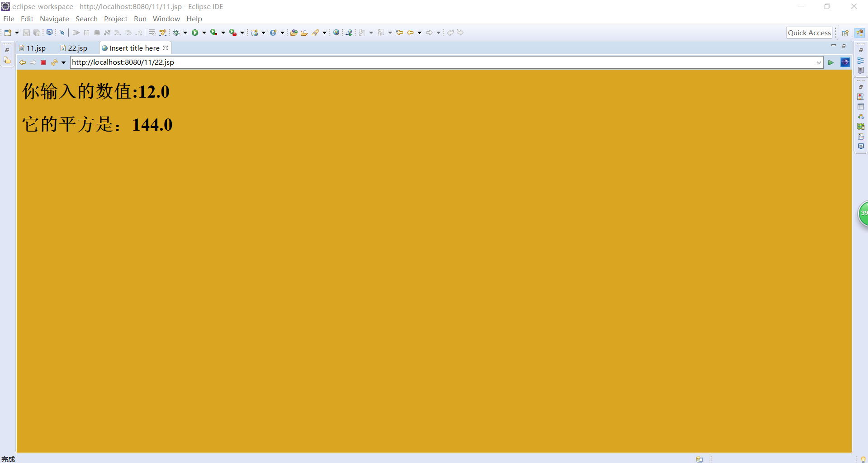Refresh the page in the browser bar

(x=54, y=62)
